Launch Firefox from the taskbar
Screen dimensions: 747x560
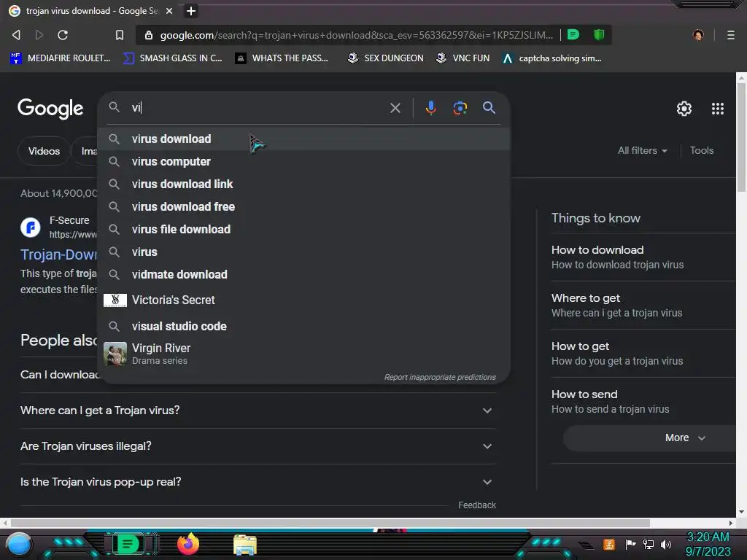point(188,544)
